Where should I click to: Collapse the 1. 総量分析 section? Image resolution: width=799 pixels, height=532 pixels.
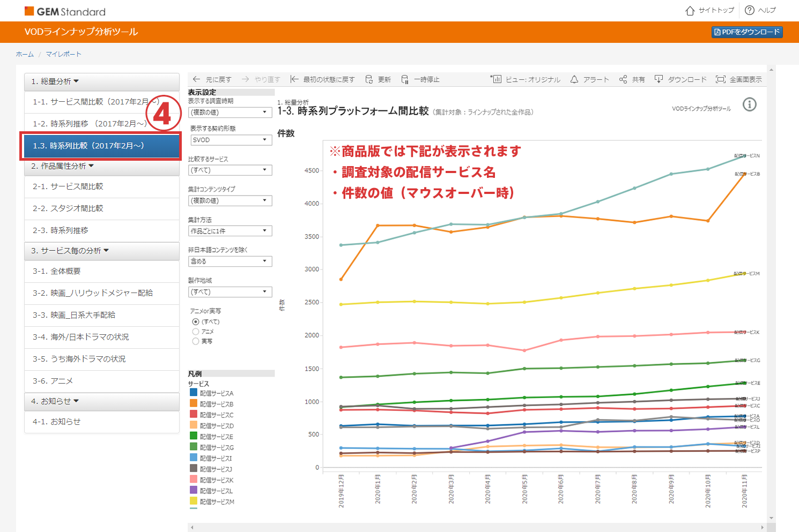[x=102, y=81]
